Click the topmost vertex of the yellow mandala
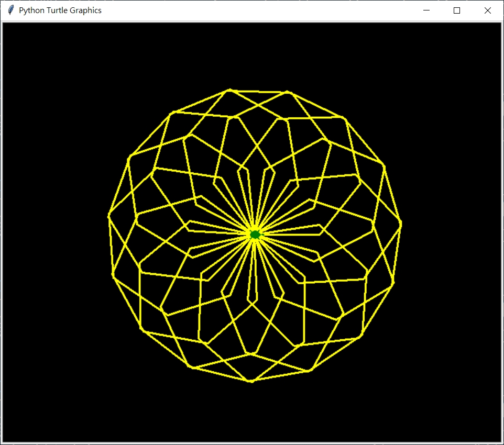The width and height of the screenshot is (504, 445). [229, 90]
